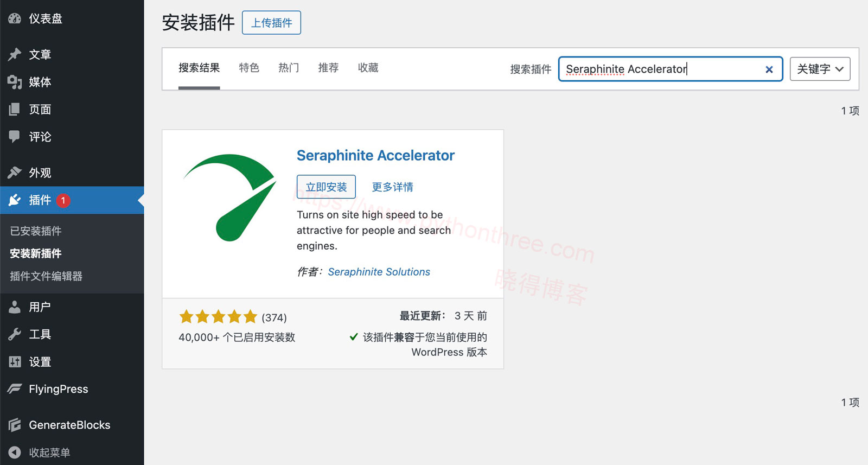Open the 更多详情 details link
The image size is (868, 465).
tap(392, 187)
